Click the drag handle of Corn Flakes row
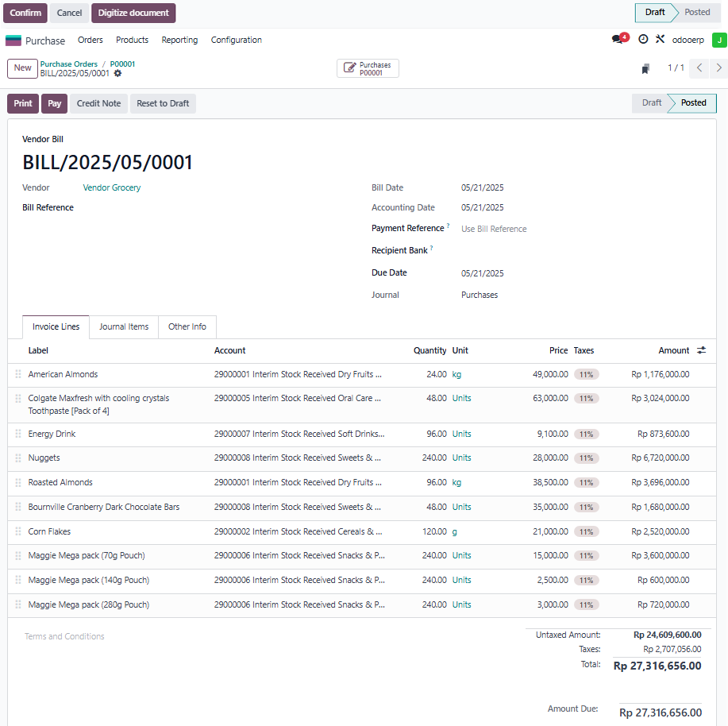 (18, 531)
